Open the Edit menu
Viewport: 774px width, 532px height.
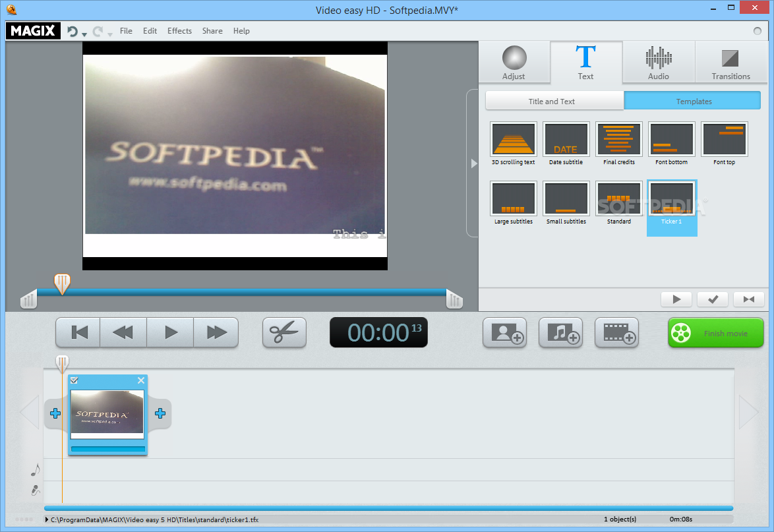(x=150, y=30)
